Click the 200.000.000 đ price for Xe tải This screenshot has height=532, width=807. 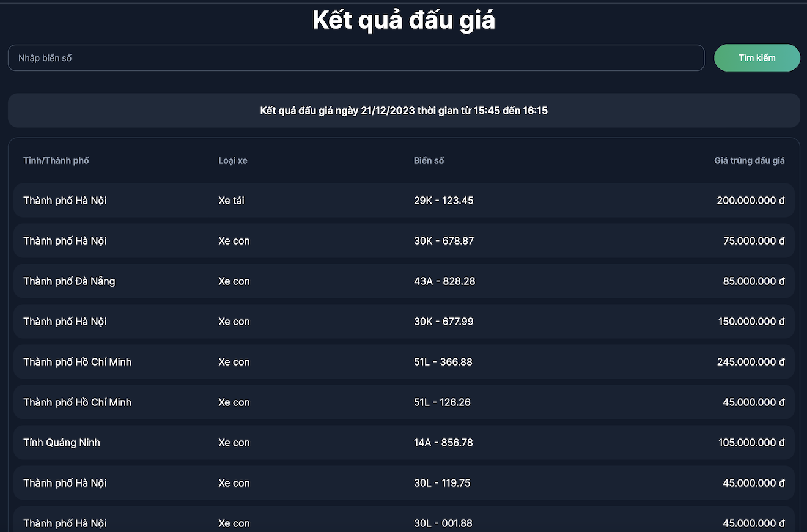pyautogui.click(x=750, y=201)
